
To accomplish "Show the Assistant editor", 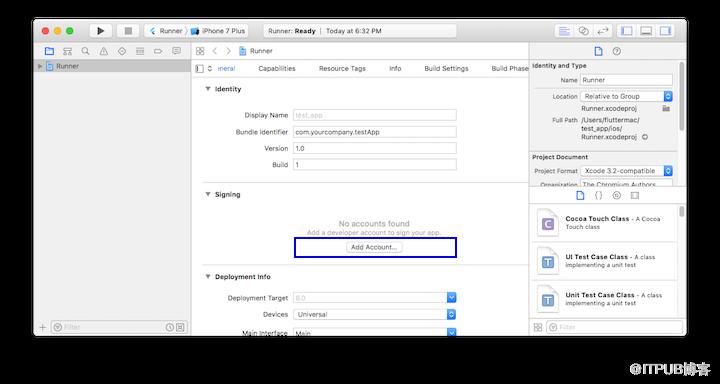I will 583,31.
